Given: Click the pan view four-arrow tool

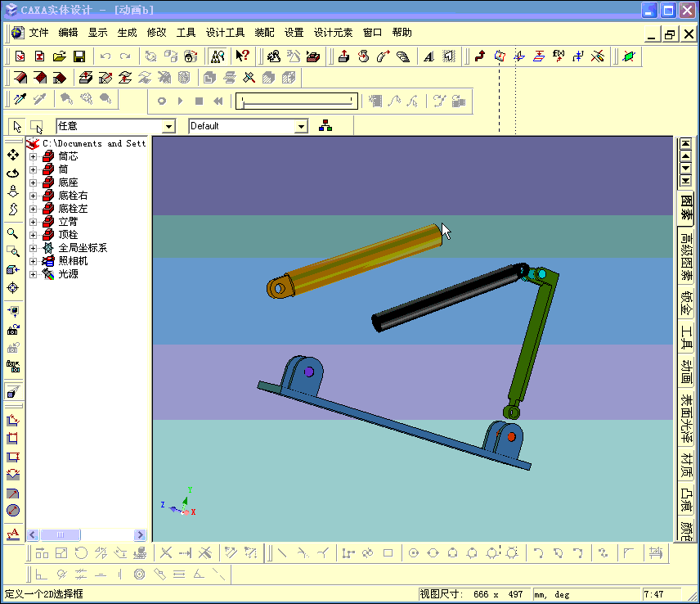Looking at the screenshot, I should click(x=13, y=155).
